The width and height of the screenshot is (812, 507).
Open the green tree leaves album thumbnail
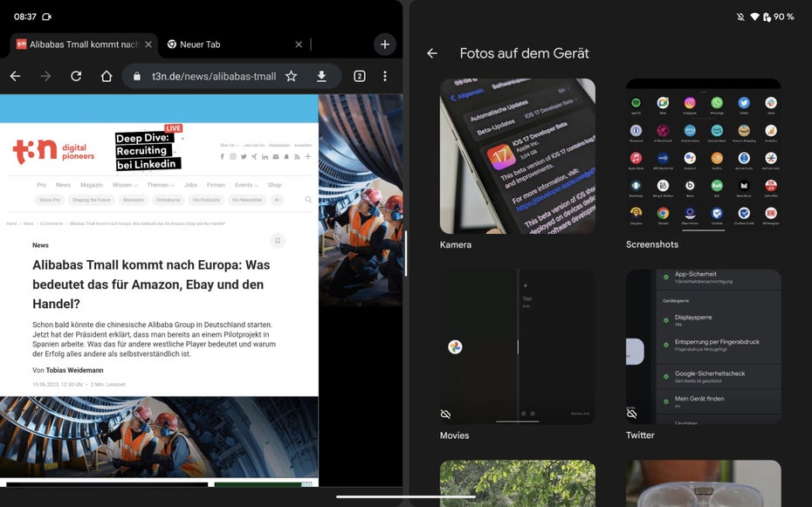518,483
